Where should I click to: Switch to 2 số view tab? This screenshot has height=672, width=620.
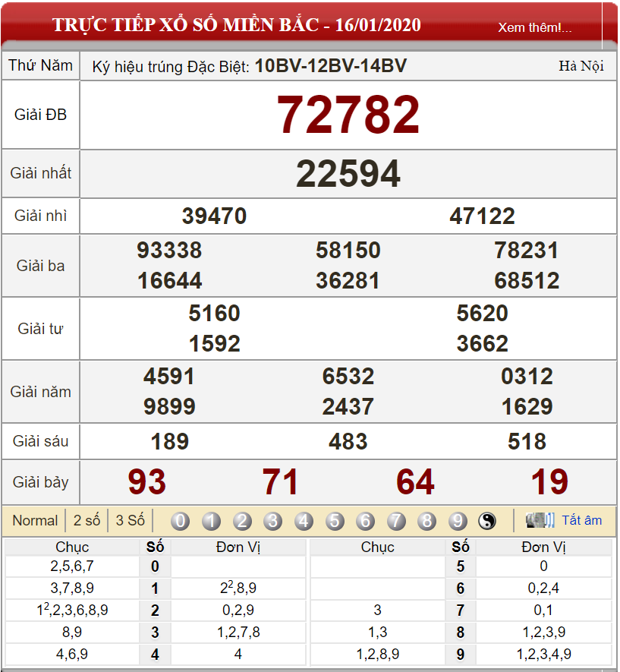pos(87,521)
